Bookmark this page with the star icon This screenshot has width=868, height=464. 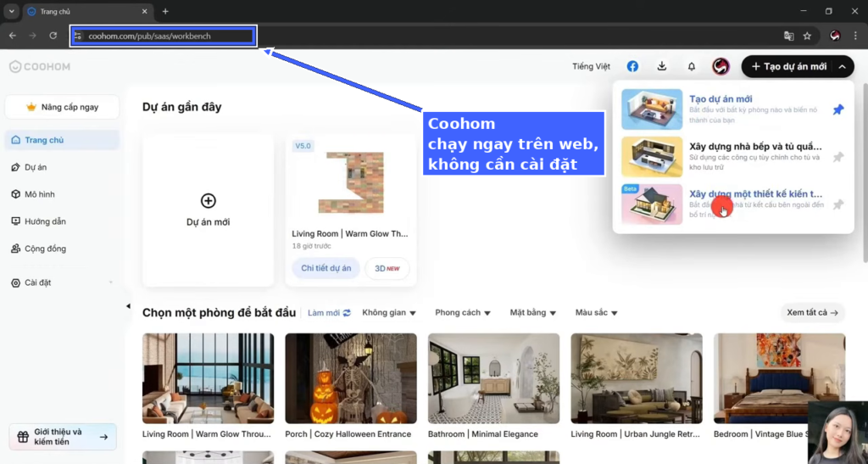click(x=807, y=36)
